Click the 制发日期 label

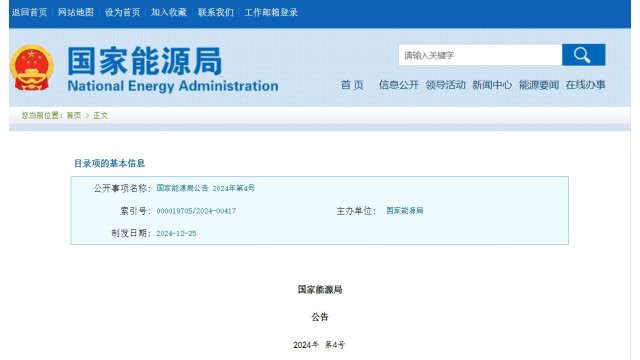131,233
